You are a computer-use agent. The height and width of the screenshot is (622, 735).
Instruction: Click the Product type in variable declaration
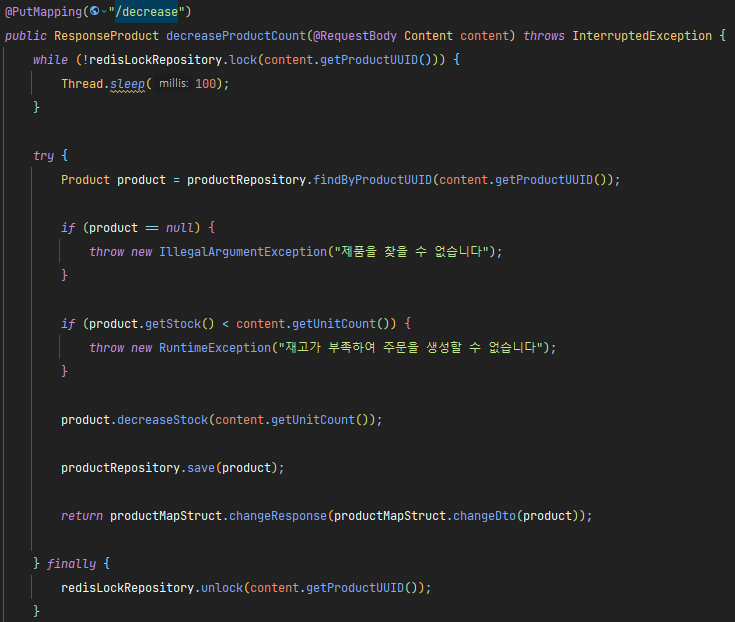(x=85, y=180)
